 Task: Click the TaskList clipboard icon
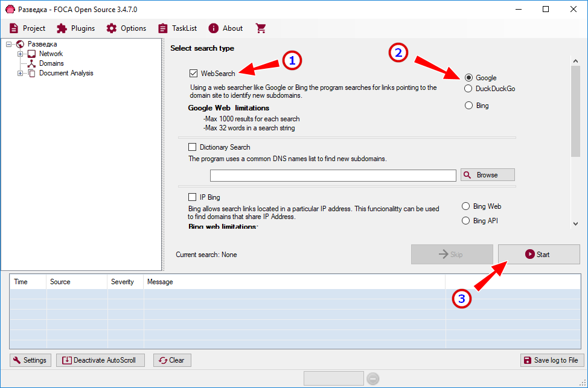pyautogui.click(x=163, y=28)
